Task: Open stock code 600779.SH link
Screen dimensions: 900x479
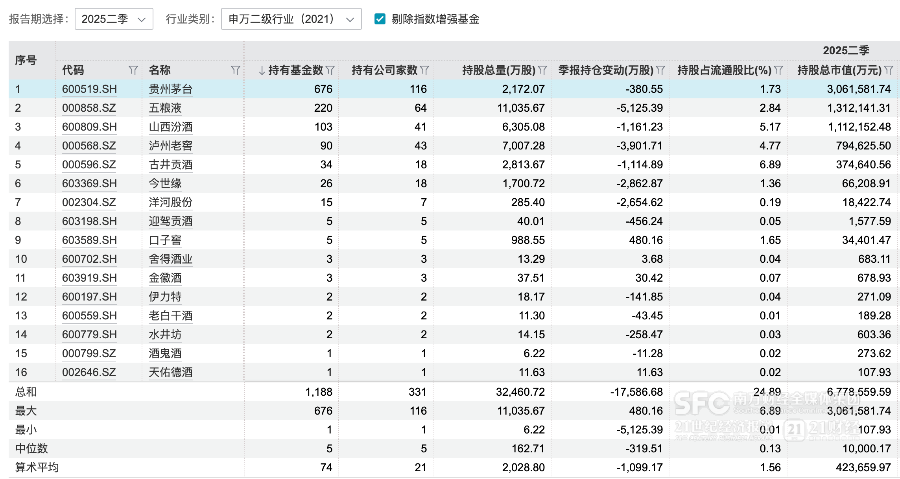Action: pyautogui.click(x=89, y=334)
